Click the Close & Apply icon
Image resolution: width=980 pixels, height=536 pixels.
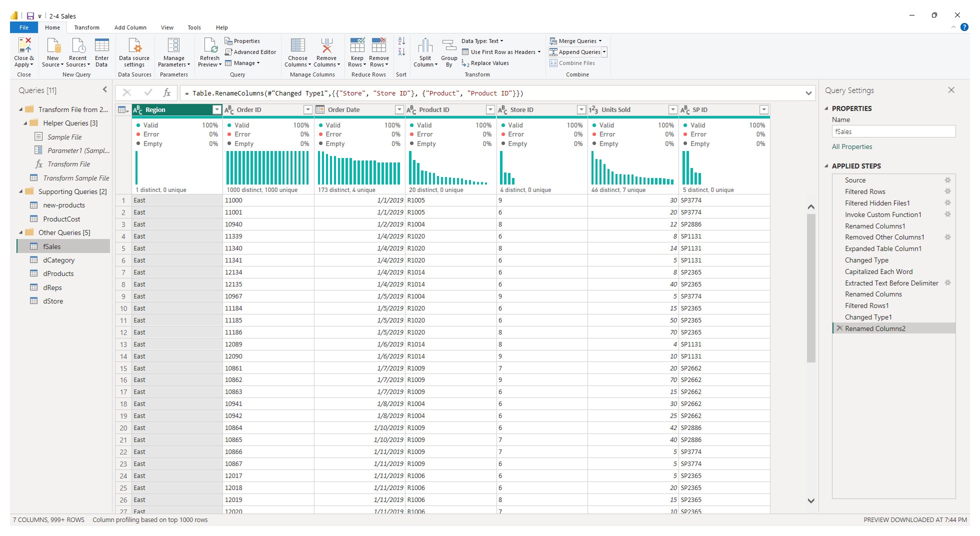click(x=24, y=46)
